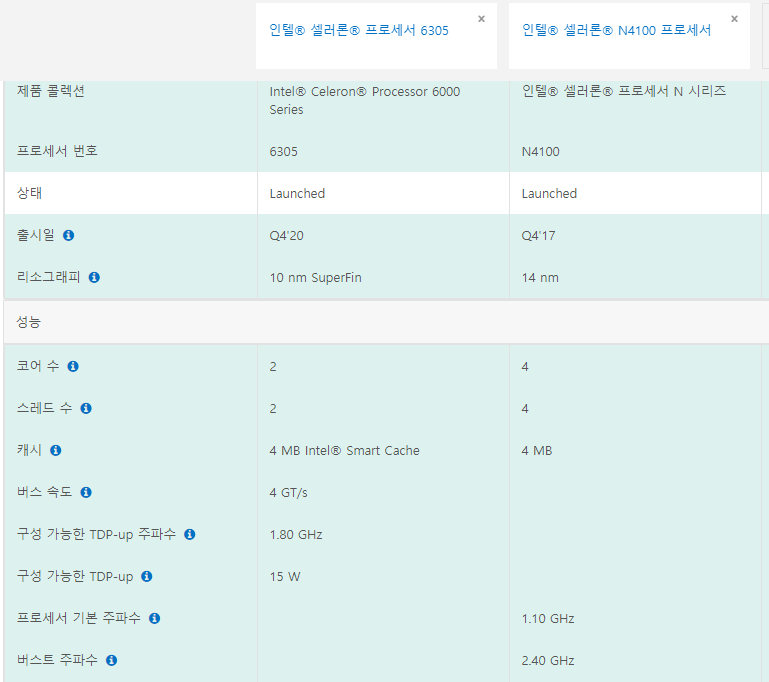Click the 상태 row label
This screenshot has width=769, height=682.
29,193
